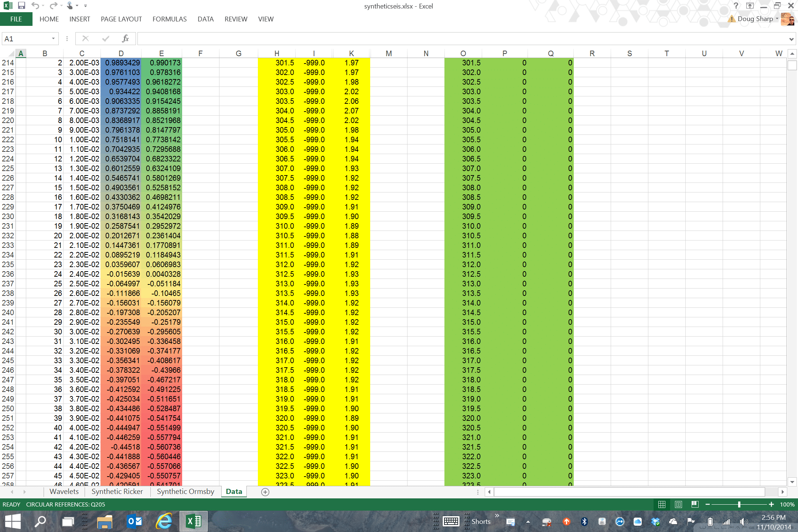Screen dimensions: 798x532
Task: Open the REVIEW ribbon tab
Action: tap(236, 19)
